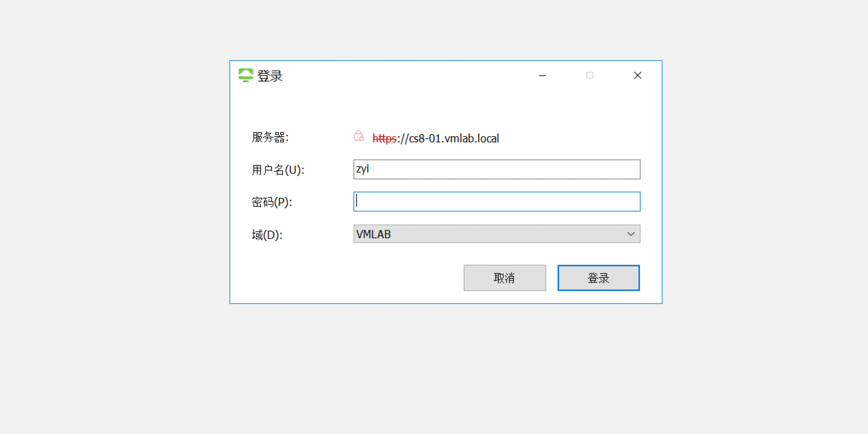
Task: Focus the 用户名 field containing zyi
Action: pos(497,169)
